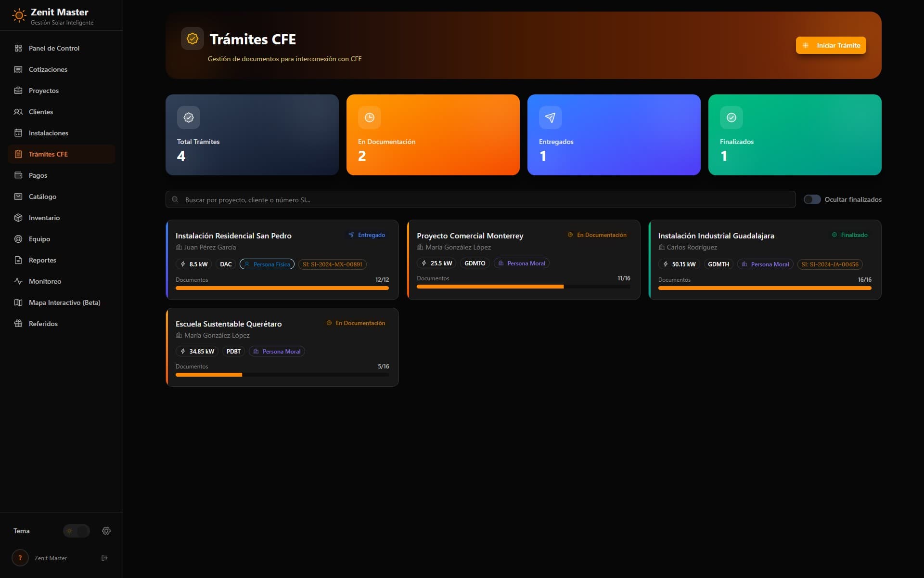Click the En Documentación summary card
The height and width of the screenshot is (578, 924).
(433, 135)
